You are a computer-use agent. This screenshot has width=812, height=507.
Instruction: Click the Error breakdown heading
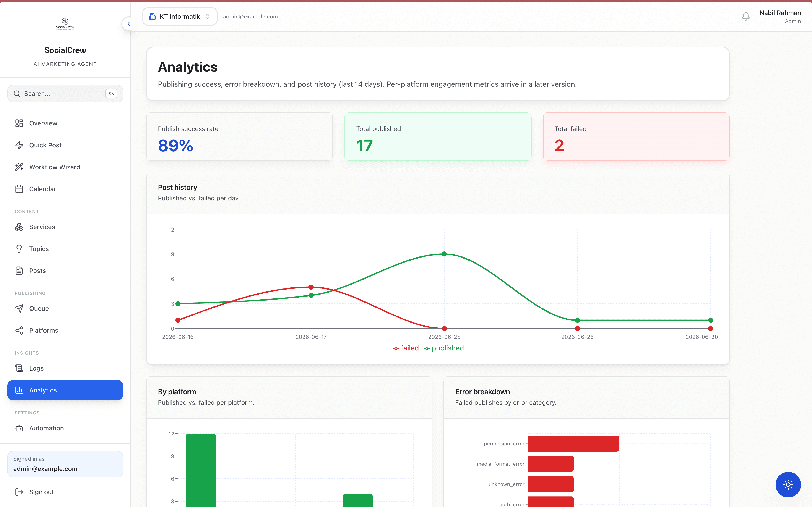[x=482, y=392]
